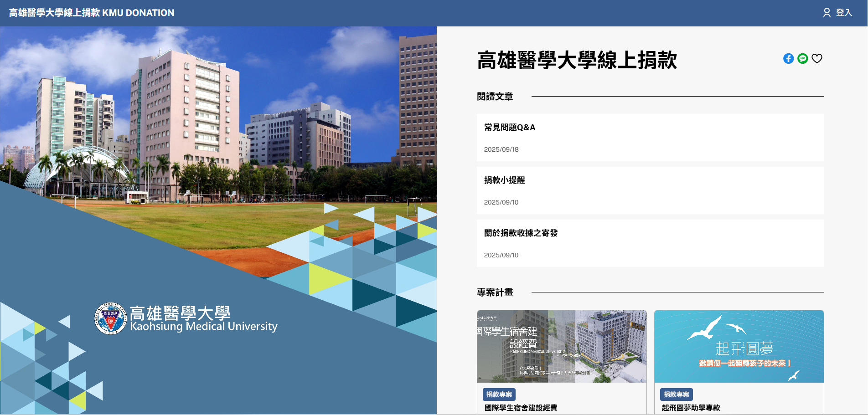Open the 常見問題Q&A article
The height and width of the screenshot is (415, 868).
(x=510, y=128)
